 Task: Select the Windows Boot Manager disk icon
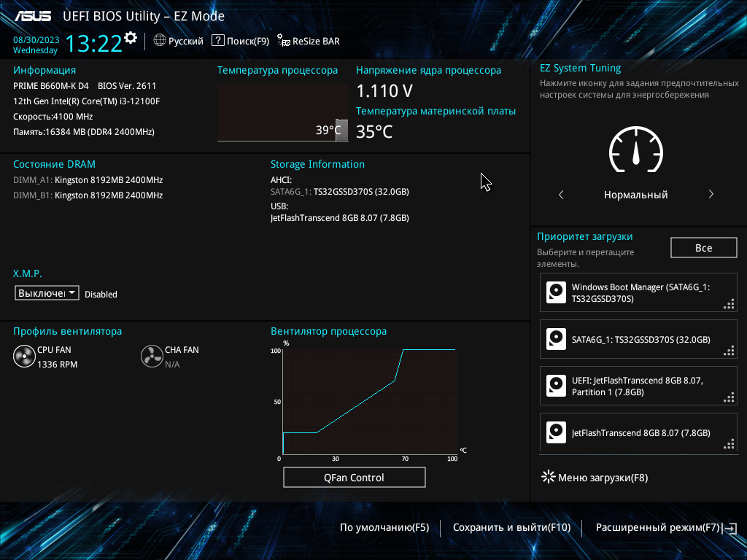(556, 292)
